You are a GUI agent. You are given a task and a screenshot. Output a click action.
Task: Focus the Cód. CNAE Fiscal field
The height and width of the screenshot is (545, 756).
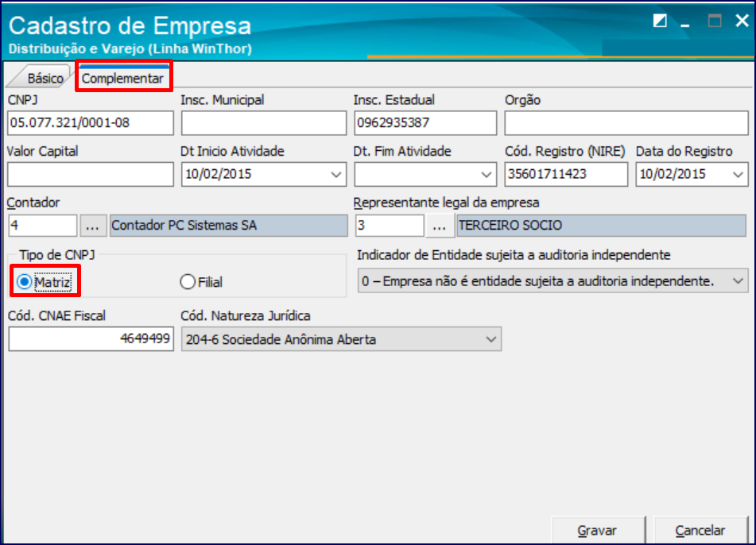(x=91, y=338)
